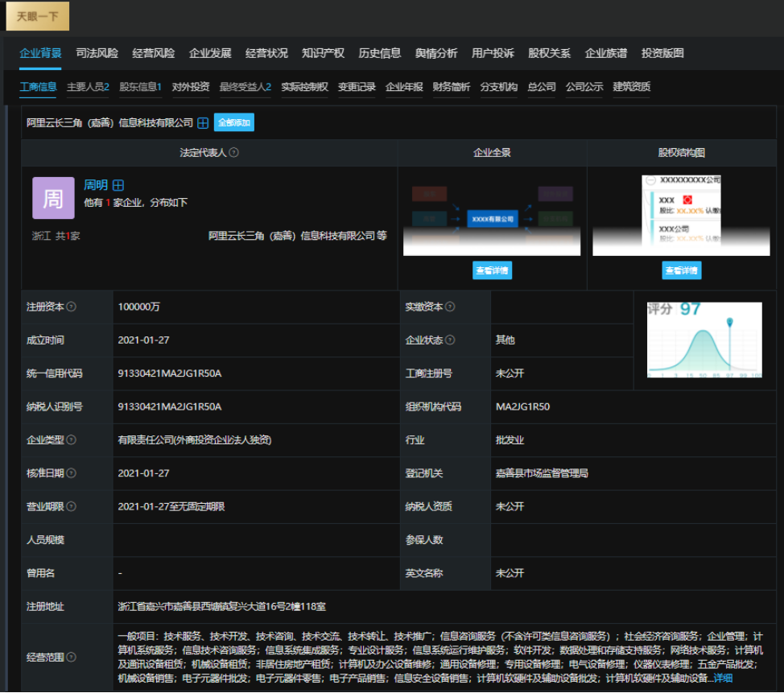Image resolution: width=784 pixels, height=693 pixels.
Task: Click the help icon beside 法定代表人
Action: tap(233, 153)
